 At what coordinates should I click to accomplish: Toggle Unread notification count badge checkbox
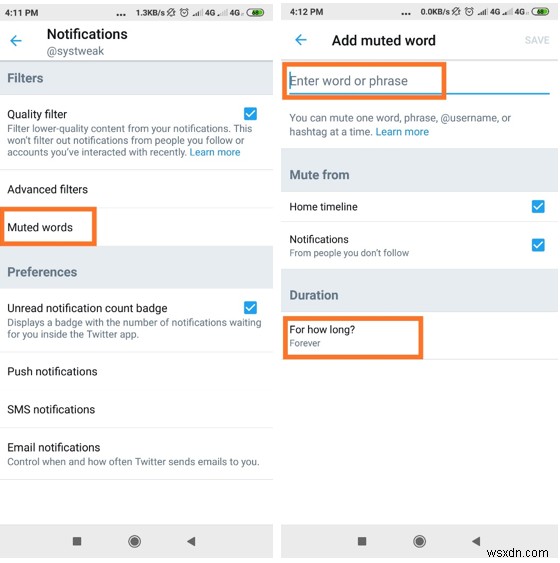click(x=250, y=308)
